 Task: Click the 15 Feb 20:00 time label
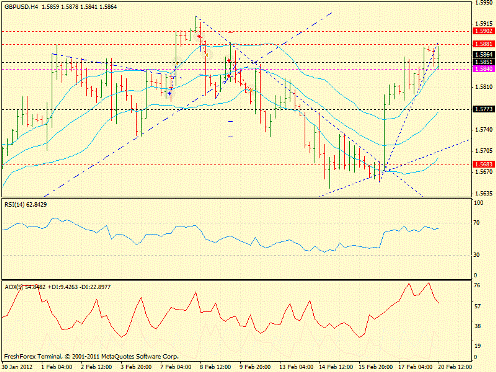[x=376, y=367]
